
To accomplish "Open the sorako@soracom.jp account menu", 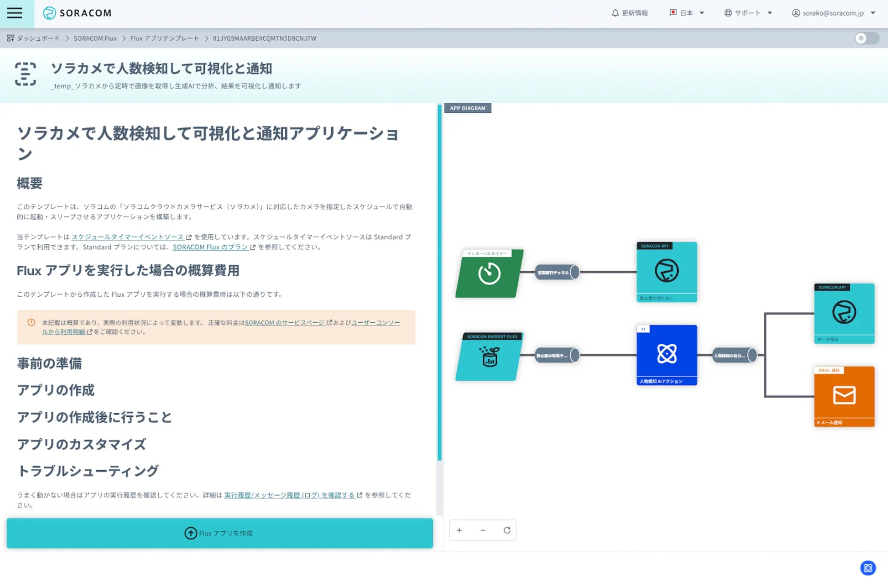I will tap(829, 13).
